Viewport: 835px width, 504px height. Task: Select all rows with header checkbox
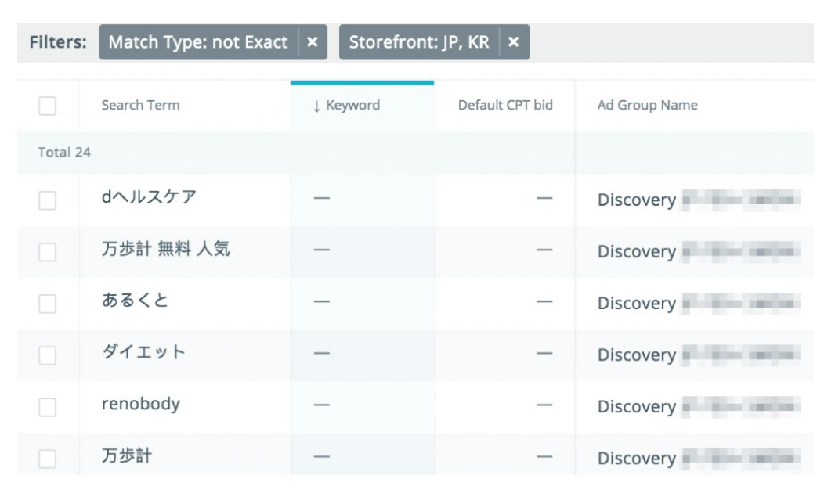coord(47,106)
